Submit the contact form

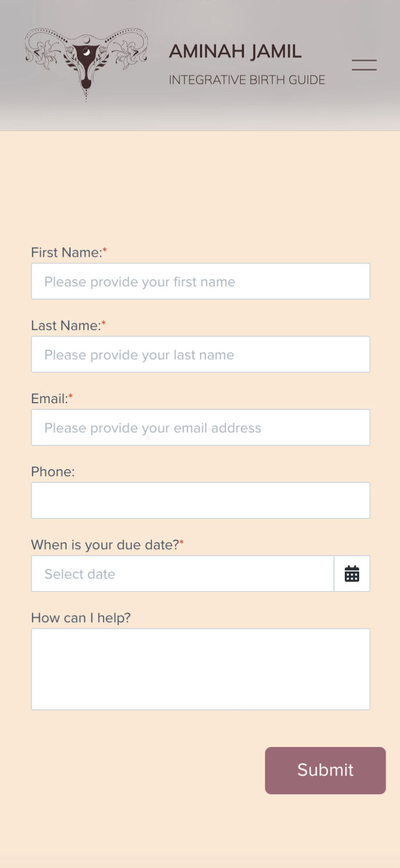325,770
